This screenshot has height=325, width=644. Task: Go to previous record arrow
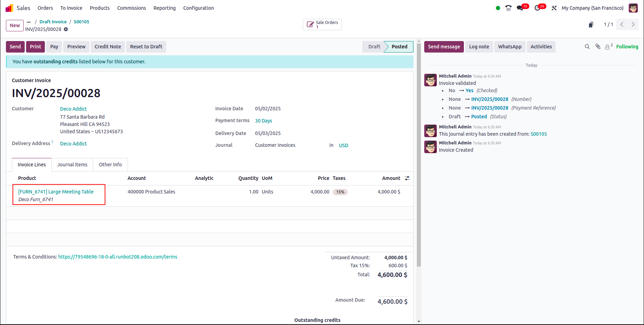pos(622,24)
